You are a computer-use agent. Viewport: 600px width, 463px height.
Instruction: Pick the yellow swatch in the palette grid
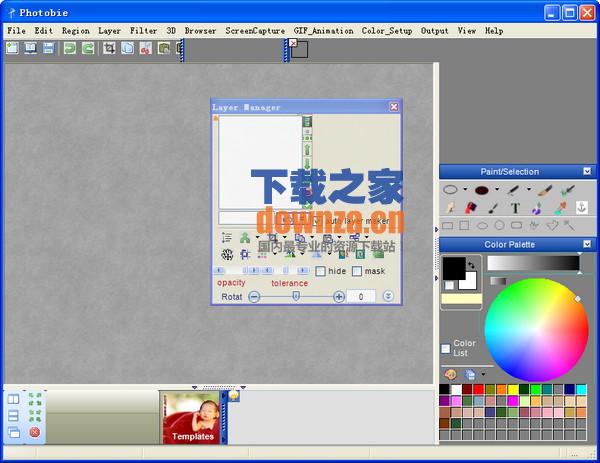click(513, 389)
